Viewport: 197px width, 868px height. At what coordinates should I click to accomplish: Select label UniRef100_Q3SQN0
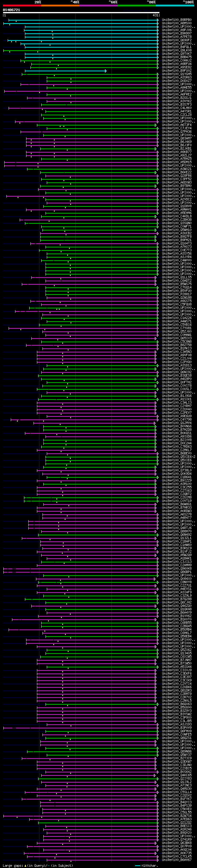click(177, 223)
